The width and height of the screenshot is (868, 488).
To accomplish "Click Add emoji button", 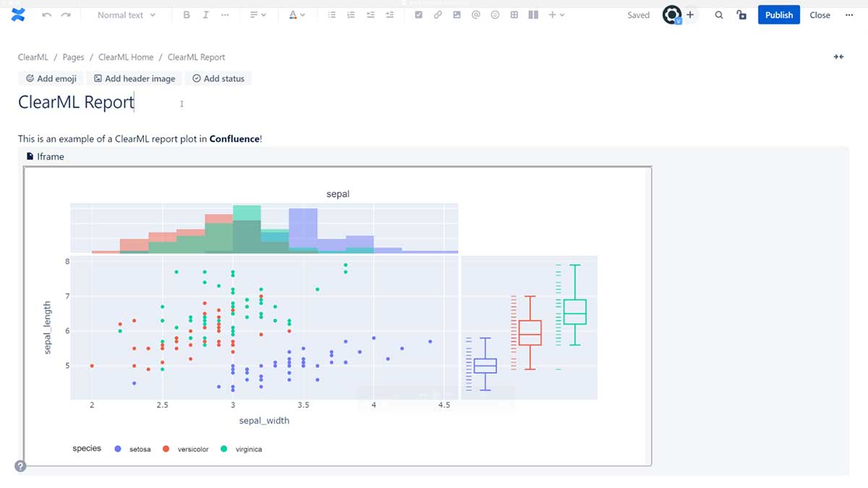I will [x=51, y=78].
